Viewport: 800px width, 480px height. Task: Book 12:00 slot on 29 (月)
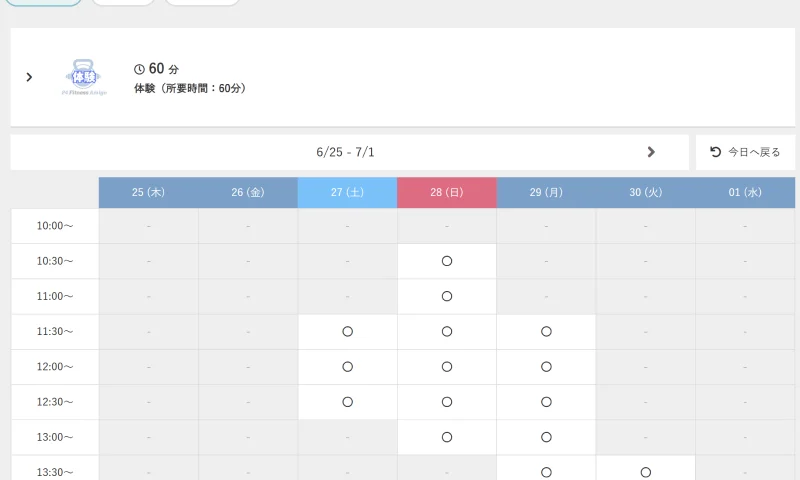point(546,367)
